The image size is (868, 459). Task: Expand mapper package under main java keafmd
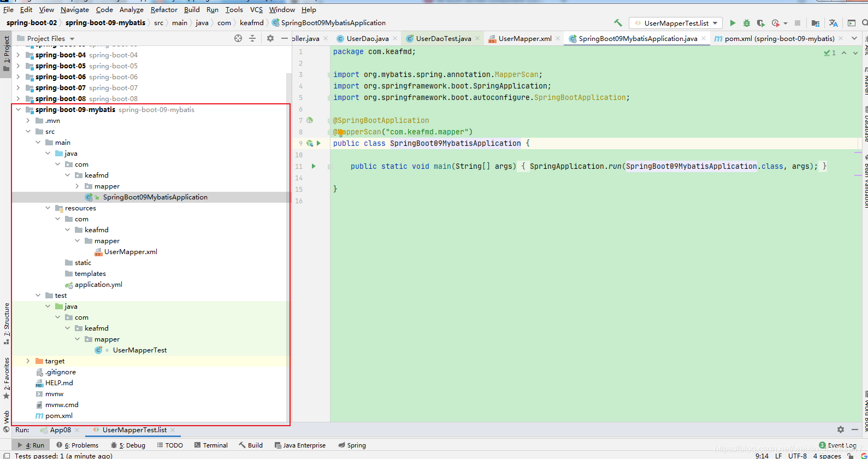(77, 186)
